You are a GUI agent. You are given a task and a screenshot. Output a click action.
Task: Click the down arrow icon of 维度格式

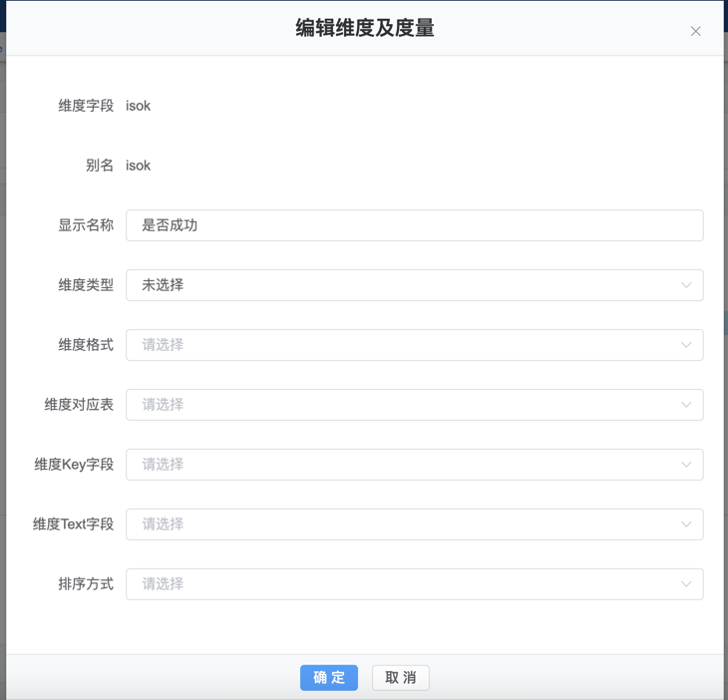tap(686, 345)
